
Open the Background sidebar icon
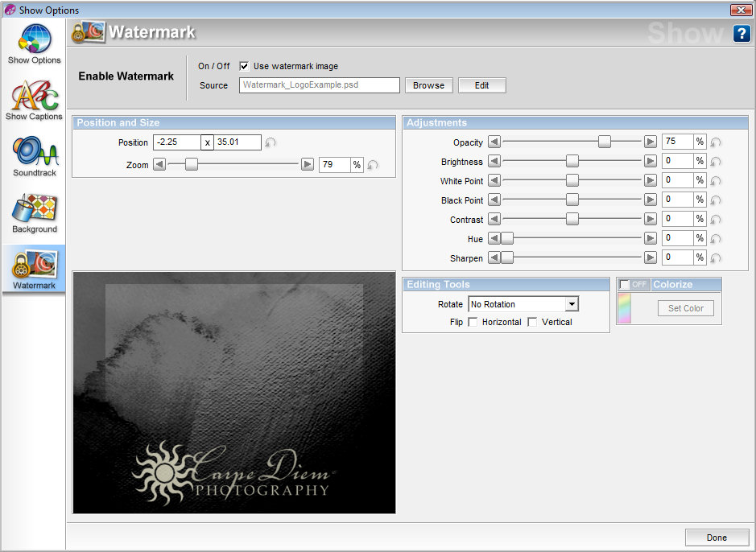tap(35, 213)
